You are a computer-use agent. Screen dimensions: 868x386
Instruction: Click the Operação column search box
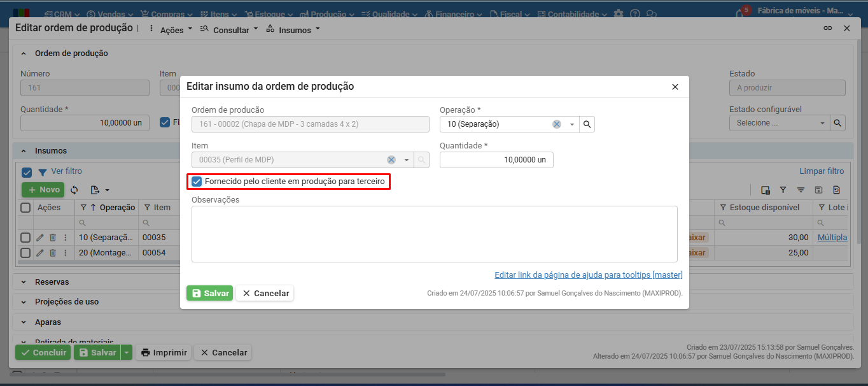click(x=107, y=222)
